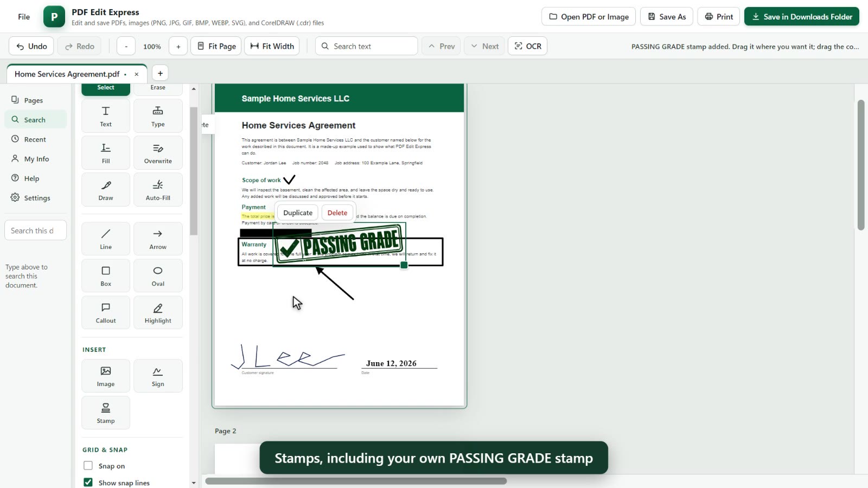Viewport: 868px width, 488px height.
Task: Pick the Draw tool
Action: click(106, 189)
